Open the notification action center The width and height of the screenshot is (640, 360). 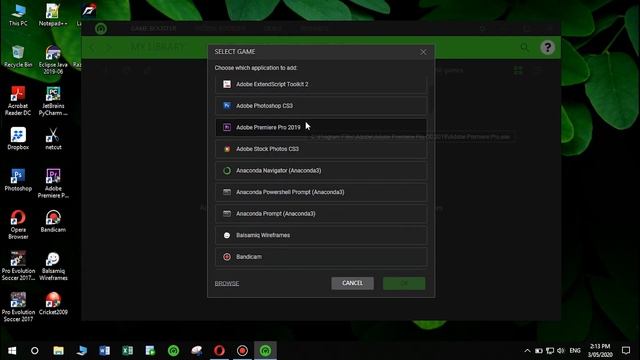coord(626,351)
